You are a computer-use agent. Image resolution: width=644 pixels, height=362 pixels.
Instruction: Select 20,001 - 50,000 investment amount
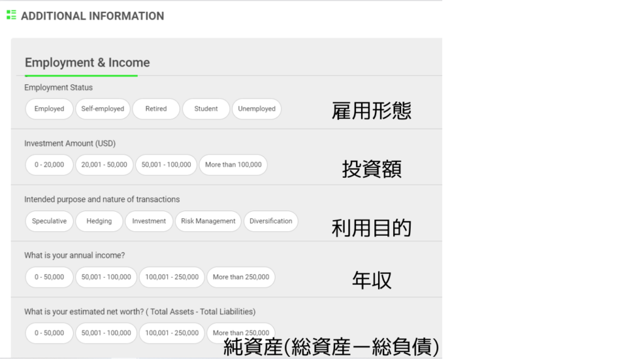coord(104,165)
